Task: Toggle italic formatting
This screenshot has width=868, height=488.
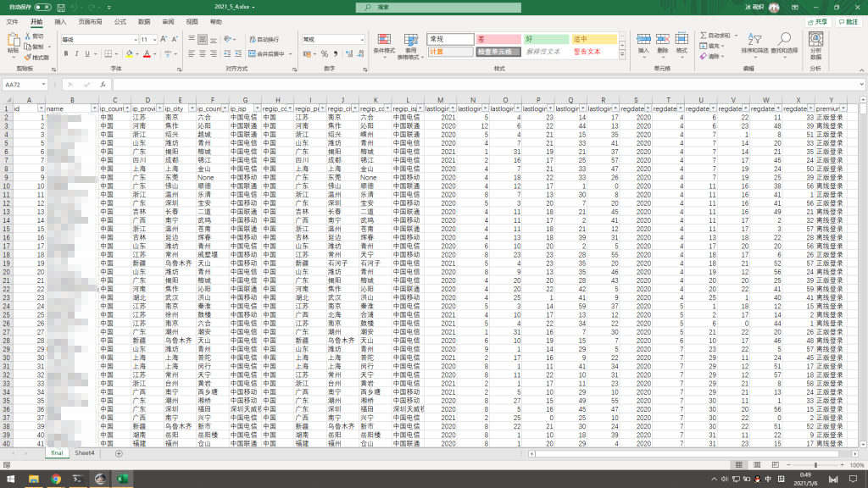Action: 76,53
